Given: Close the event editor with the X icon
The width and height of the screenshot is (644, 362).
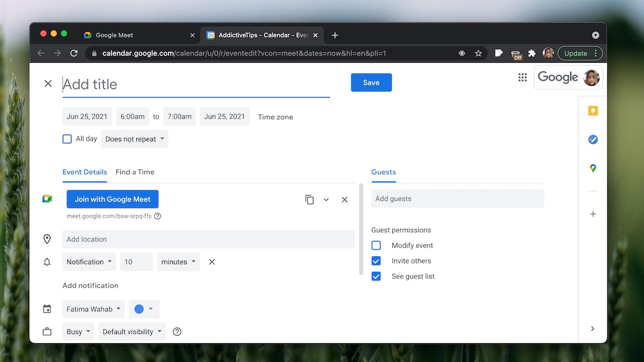Looking at the screenshot, I should click(x=48, y=84).
